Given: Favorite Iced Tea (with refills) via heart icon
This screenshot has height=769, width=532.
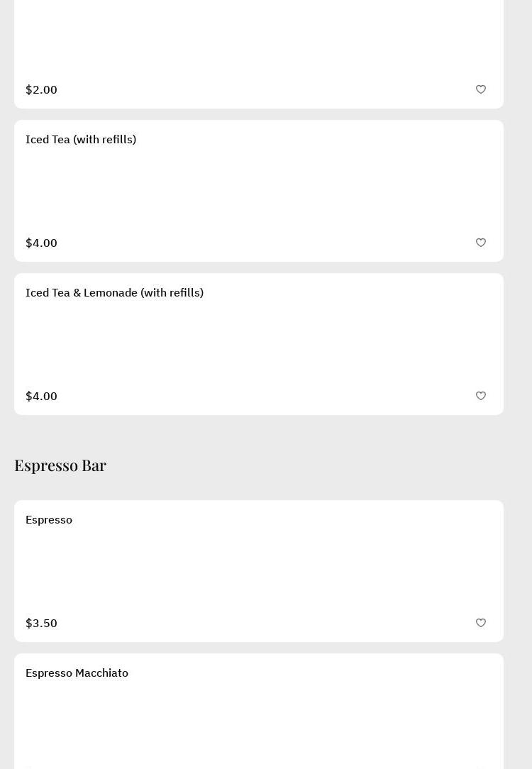Looking at the screenshot, I should 481,243.
